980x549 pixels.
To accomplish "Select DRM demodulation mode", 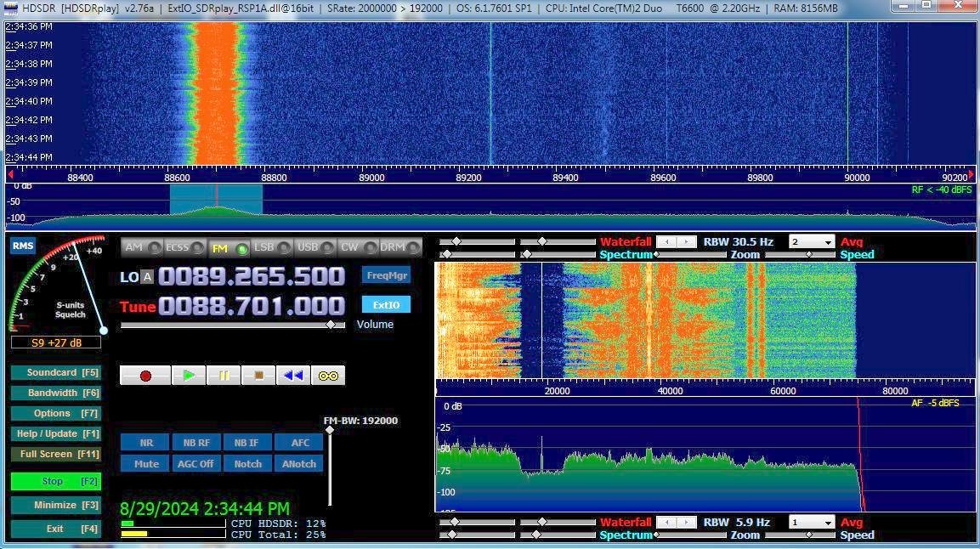I will pyautogui.click(x=400, y=247).
